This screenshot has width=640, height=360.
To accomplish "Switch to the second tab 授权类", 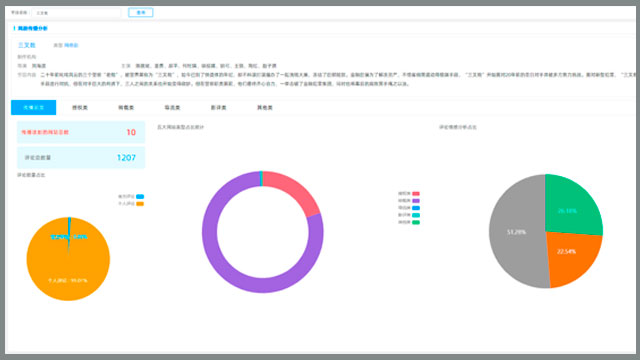I will point(80,107).
